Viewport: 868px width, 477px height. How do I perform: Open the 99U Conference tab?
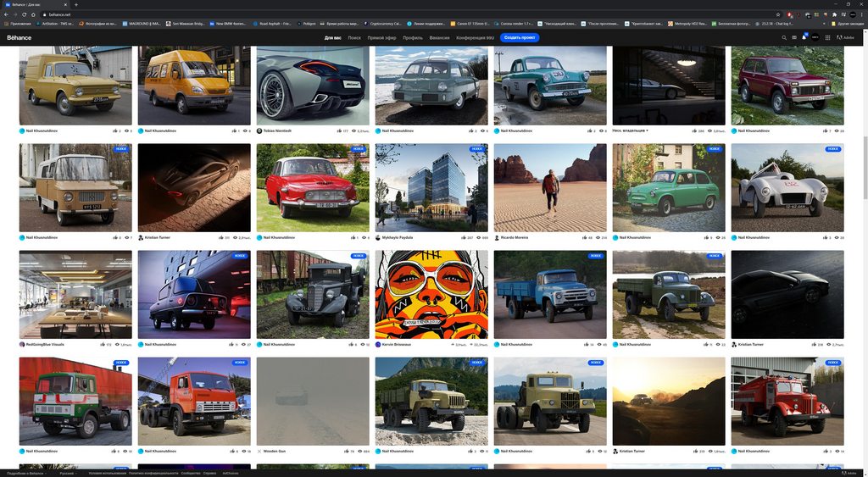coord(475,37)
